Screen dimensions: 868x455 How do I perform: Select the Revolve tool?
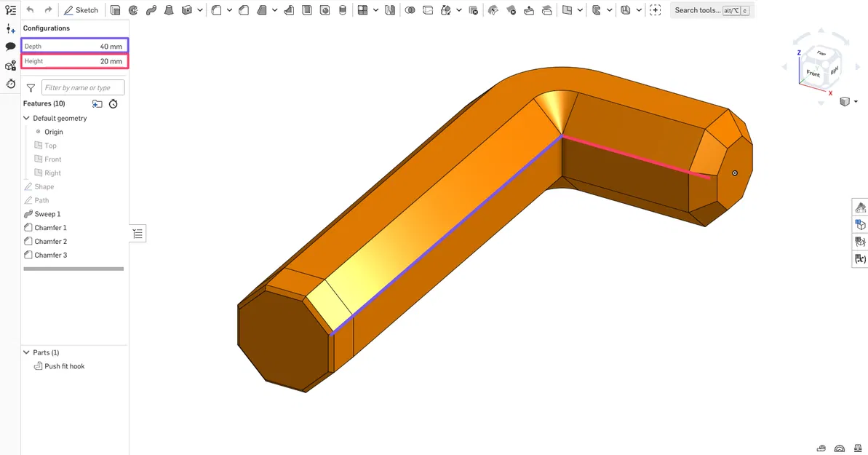[x=133, y=9]
